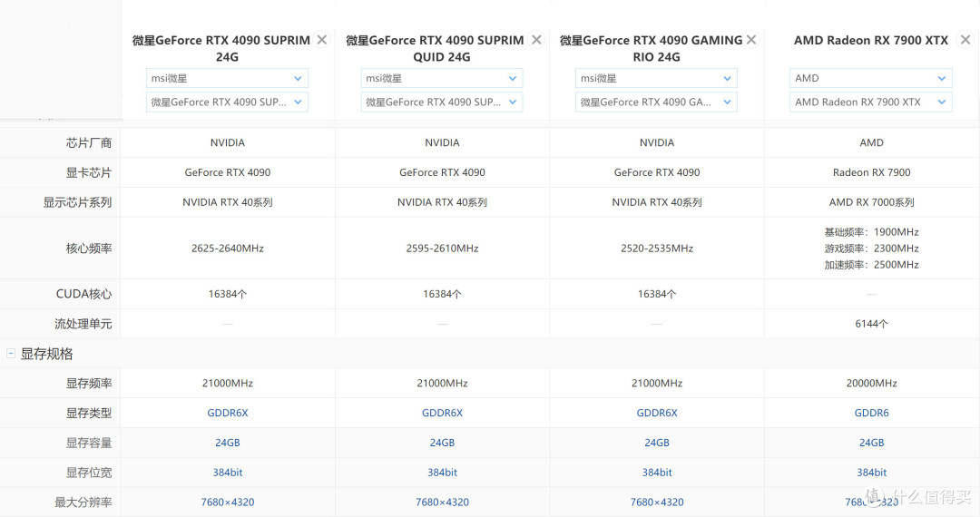980x517 pixels.
Task: Open the AMD Radeon RX 7900 XTX model dropdown
Action: (871, 102)
